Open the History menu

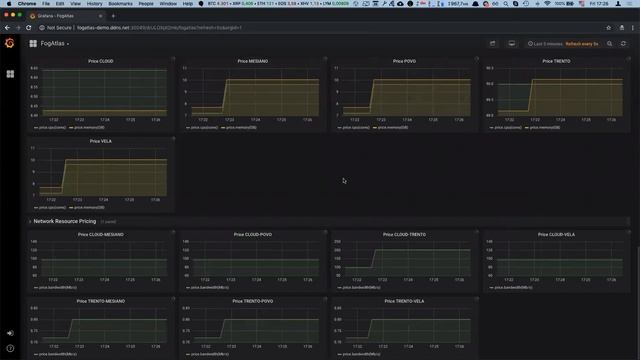[94, 3]
